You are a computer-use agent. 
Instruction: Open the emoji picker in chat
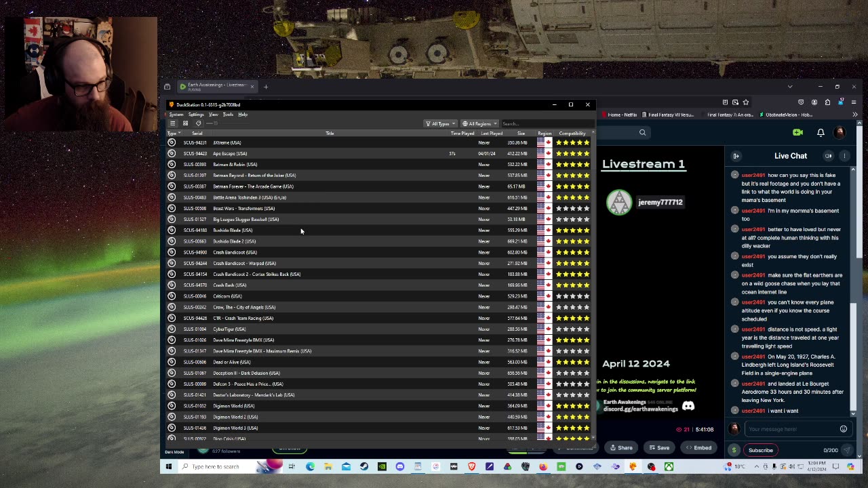[844, 429]
